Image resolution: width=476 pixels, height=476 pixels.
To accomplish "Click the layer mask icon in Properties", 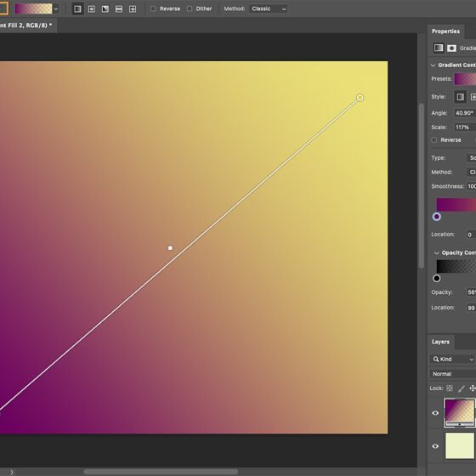I will point(451,48).
